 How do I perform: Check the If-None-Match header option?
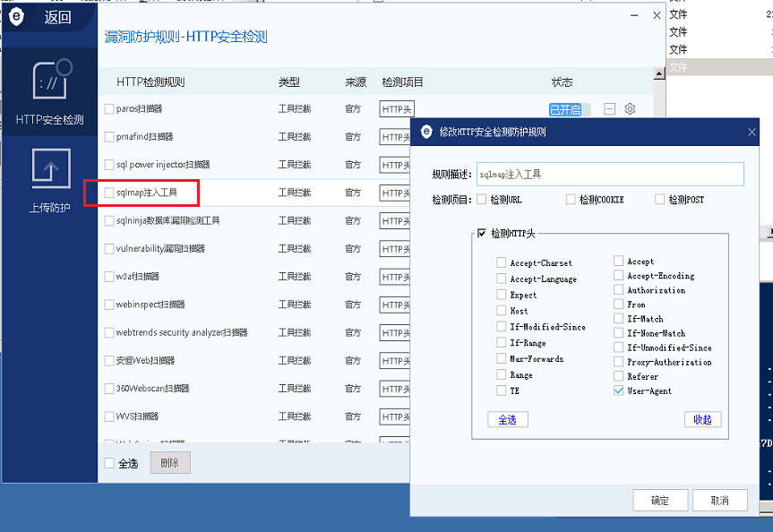[x=619, y=333]
